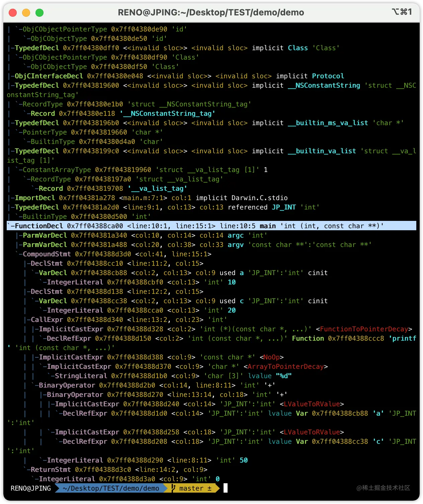Screen dimensions: 423x504
Task: Click the ~/Desktop/TEST/demo/demo prompt path segment
Action: pos(111,488)
